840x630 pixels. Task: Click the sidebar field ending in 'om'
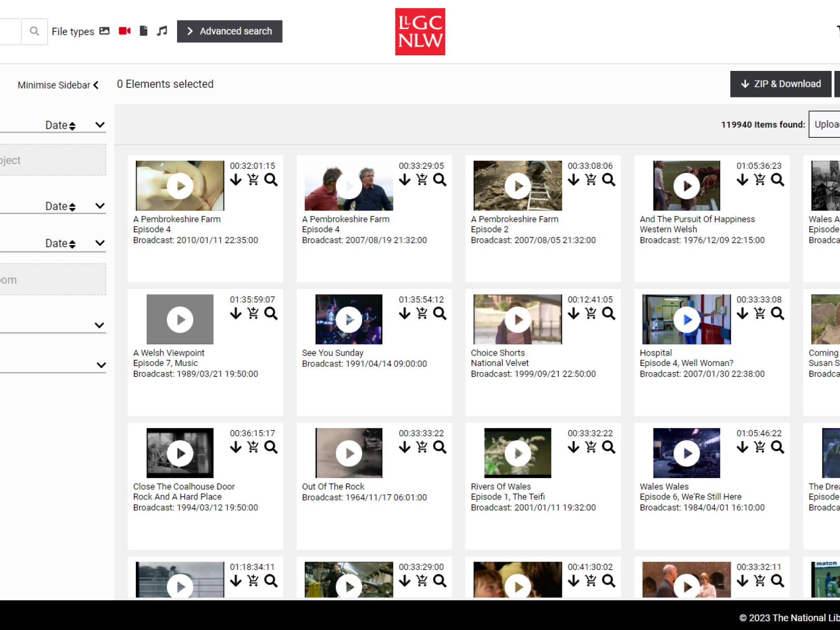(x=53, y=280)
